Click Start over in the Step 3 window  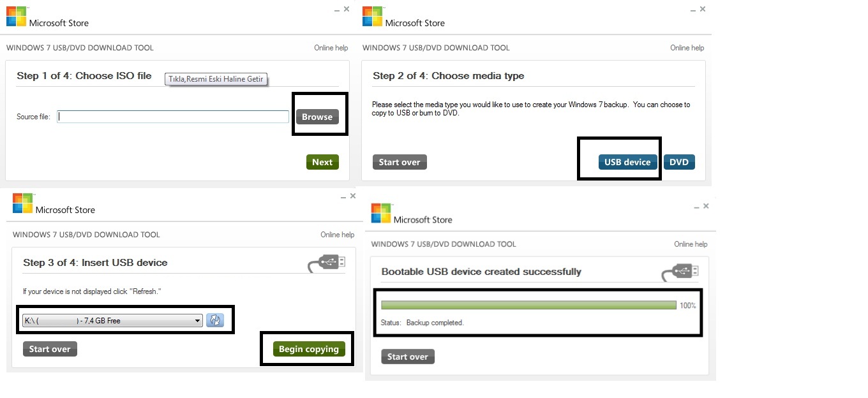[x=50, y=349]
